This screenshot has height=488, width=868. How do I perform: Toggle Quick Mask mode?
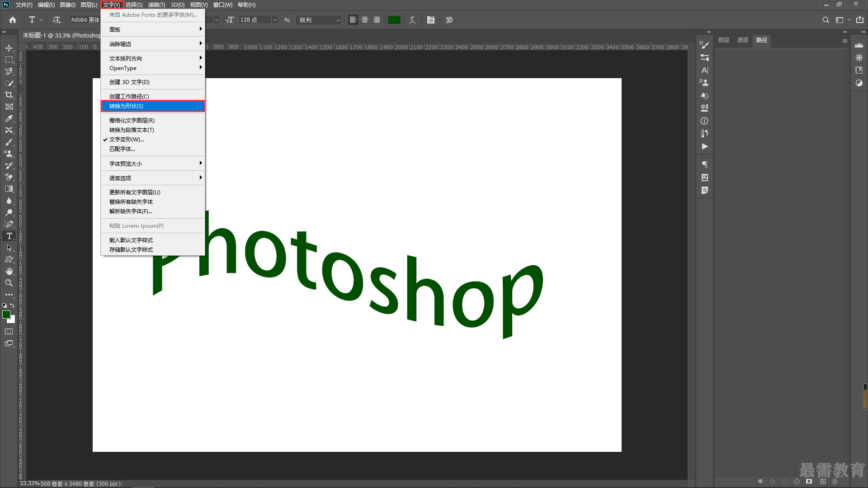click(x=9, y=332)
